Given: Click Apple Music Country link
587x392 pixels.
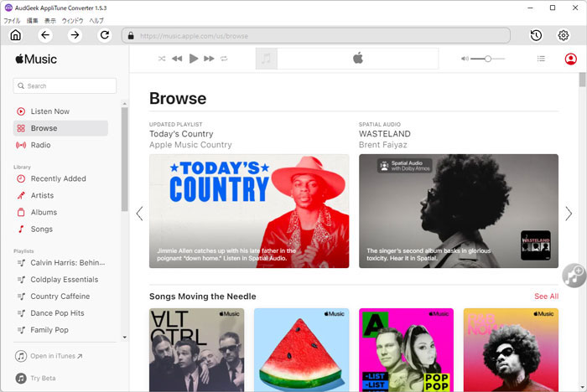Looking at the screenshot, I should point(190,145).
